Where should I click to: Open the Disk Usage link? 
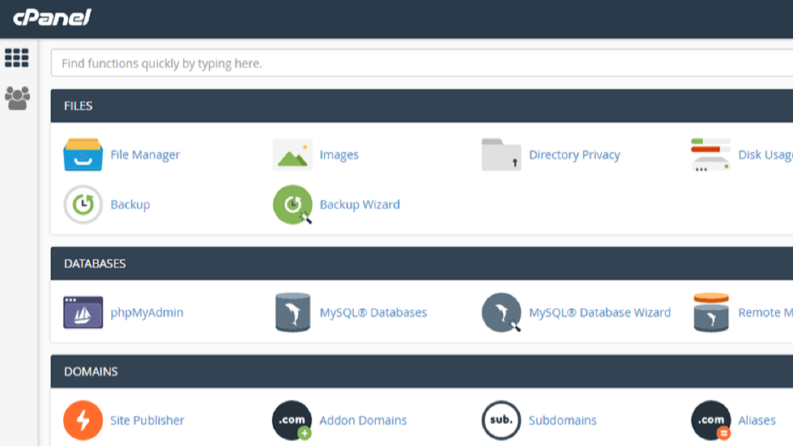click(766, 155)
